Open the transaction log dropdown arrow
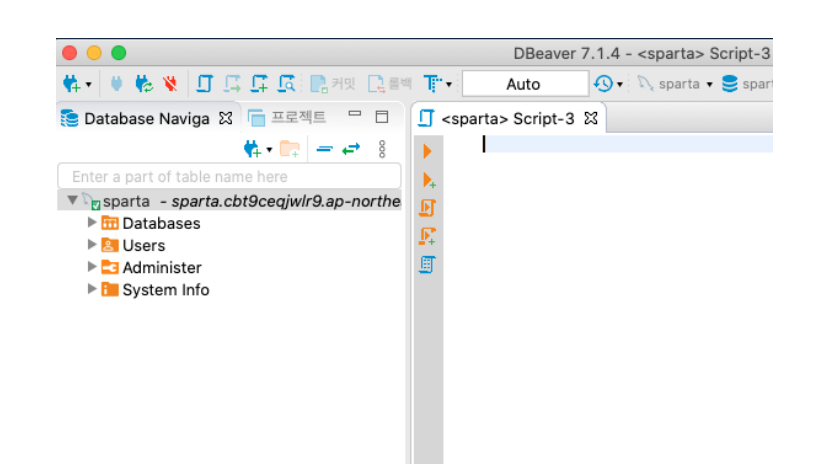Image resolution: width=822 pixels, height=472 pixels. point(620,84)
